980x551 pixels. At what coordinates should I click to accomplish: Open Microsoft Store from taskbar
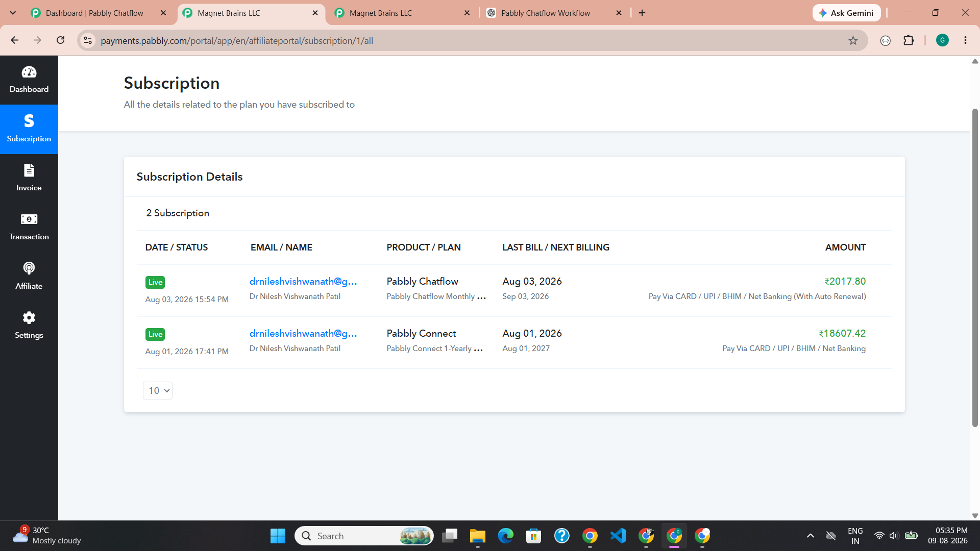coord(533,536)
